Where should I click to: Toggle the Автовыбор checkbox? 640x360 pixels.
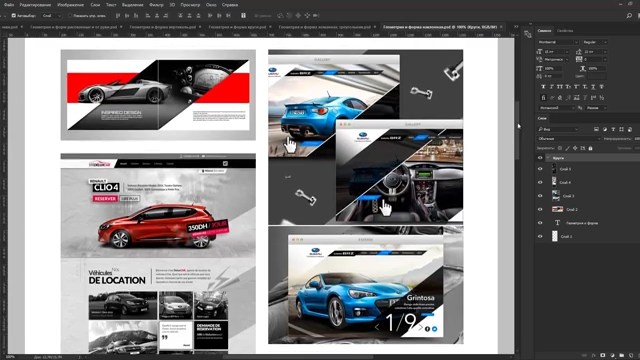point(13,16)
